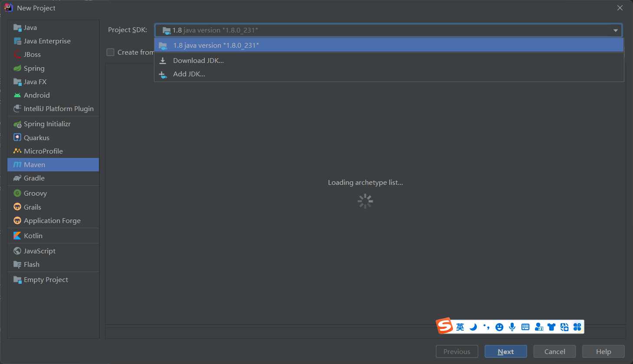
Task: Choose Gradle project type
Action: (53, 178)
